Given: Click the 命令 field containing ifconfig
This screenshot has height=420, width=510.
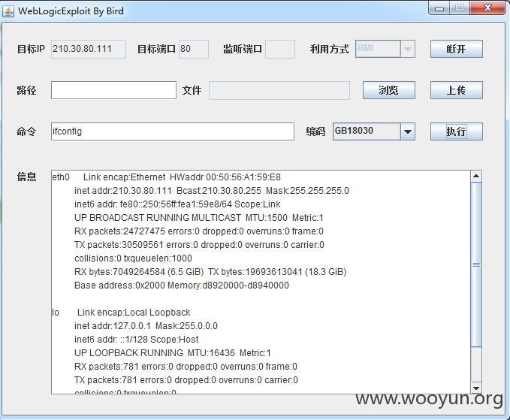Looking at the screenshot, I should [x=173, y=131].
